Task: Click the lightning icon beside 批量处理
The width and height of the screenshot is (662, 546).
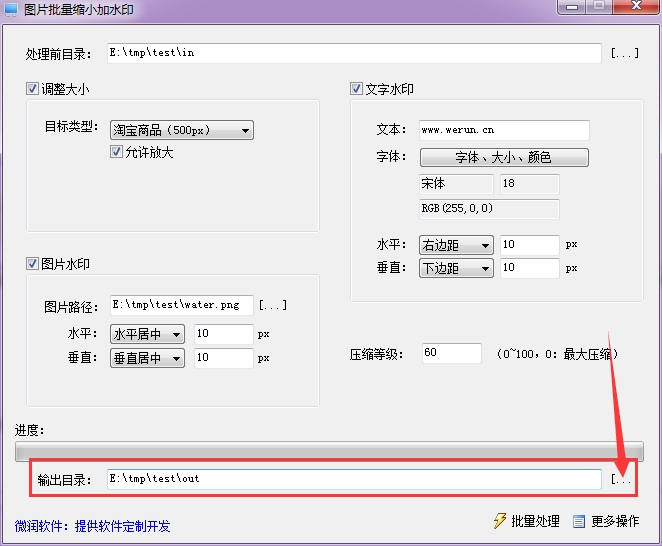Action: point(499,521)
